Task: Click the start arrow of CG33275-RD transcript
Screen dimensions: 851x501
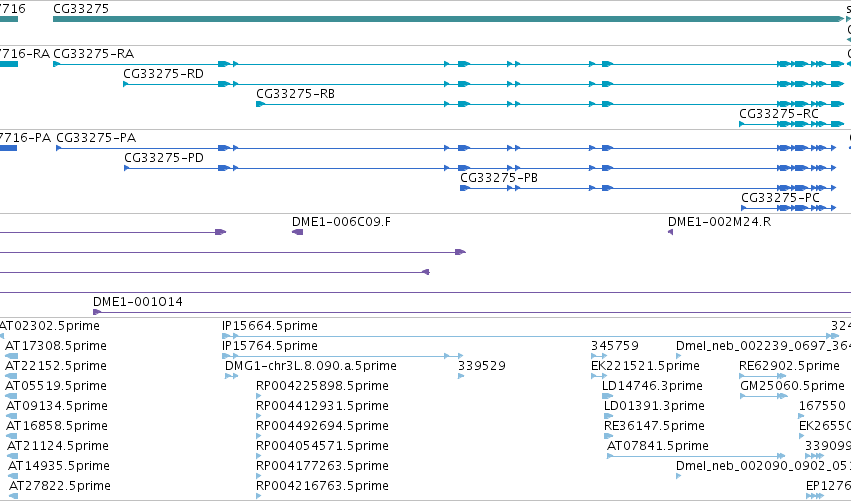Action: click(126, 84)
